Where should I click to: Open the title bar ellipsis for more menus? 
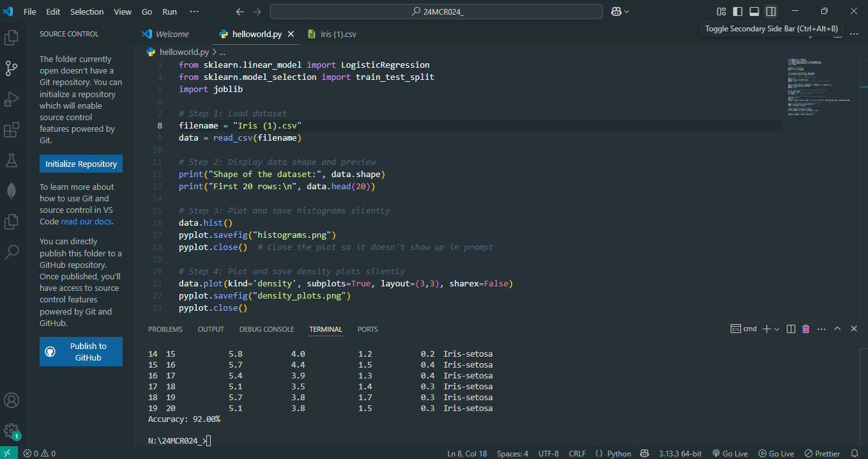click(194, 12)
